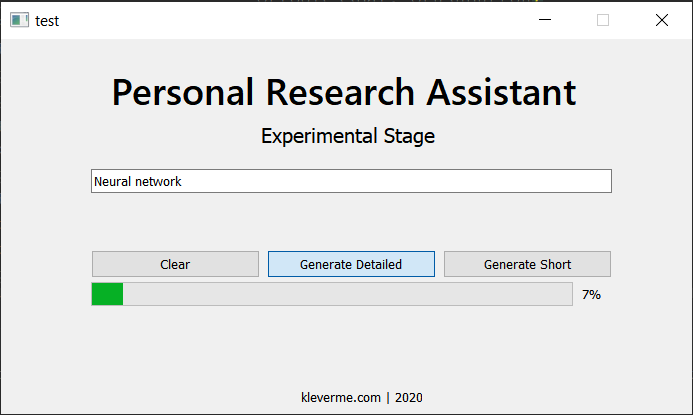Viewport: 693px width, 415px height.
Task: Minimize the test window
Action: [x=545, y=20]
